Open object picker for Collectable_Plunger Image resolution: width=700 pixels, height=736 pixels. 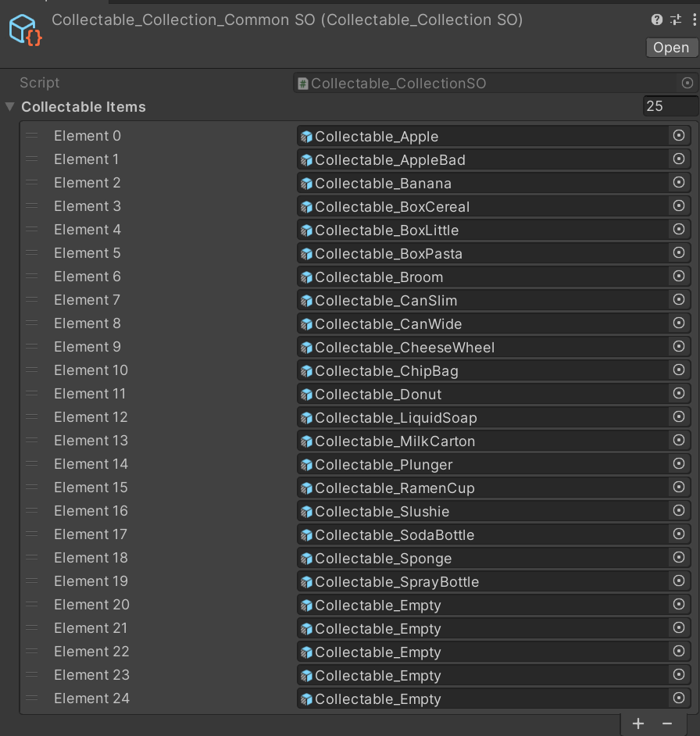[x=679, y=464]
